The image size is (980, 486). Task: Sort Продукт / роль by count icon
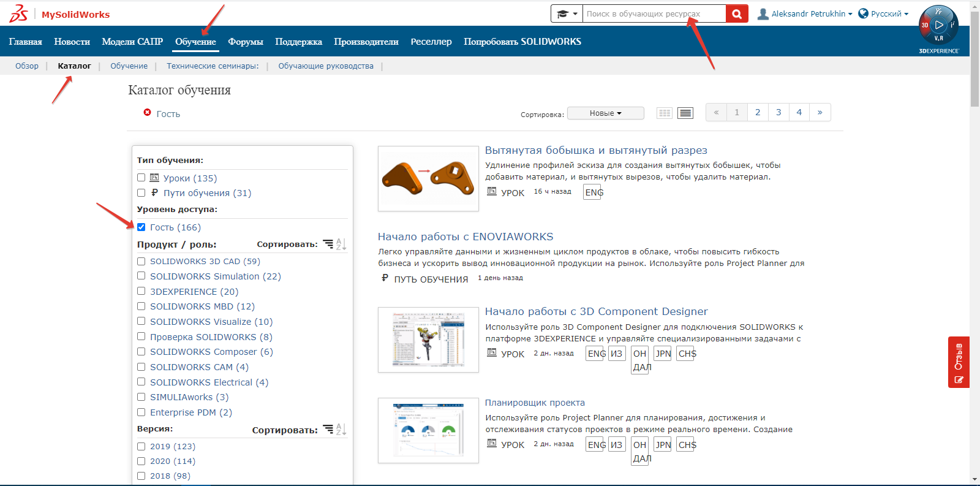[328, 244]
